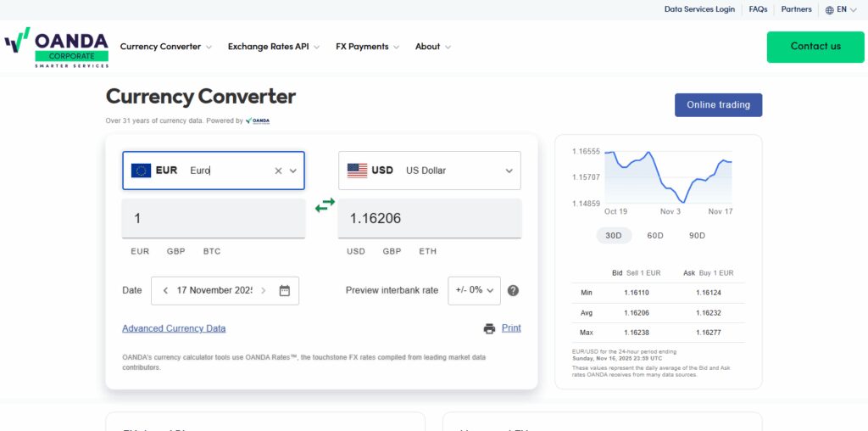The image size is (868, 431).
Task: Click the Bid Sell 1 EUR header
Action: pos(636,273)
